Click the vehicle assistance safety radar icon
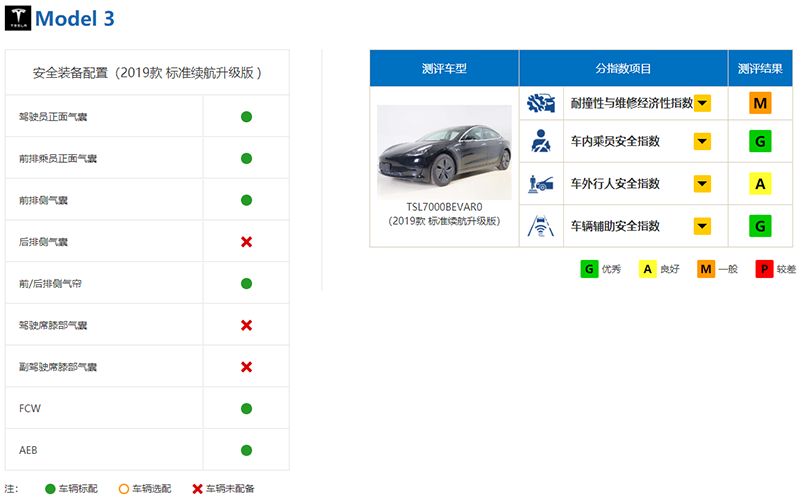Viewport: 800px width, 499px height. pyautogui.click(x=541, y=226)
